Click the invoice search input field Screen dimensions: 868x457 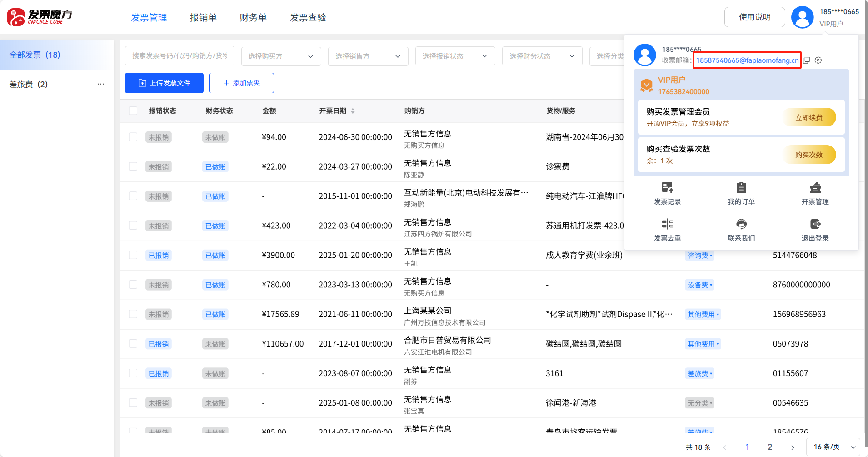coord(180,56)
